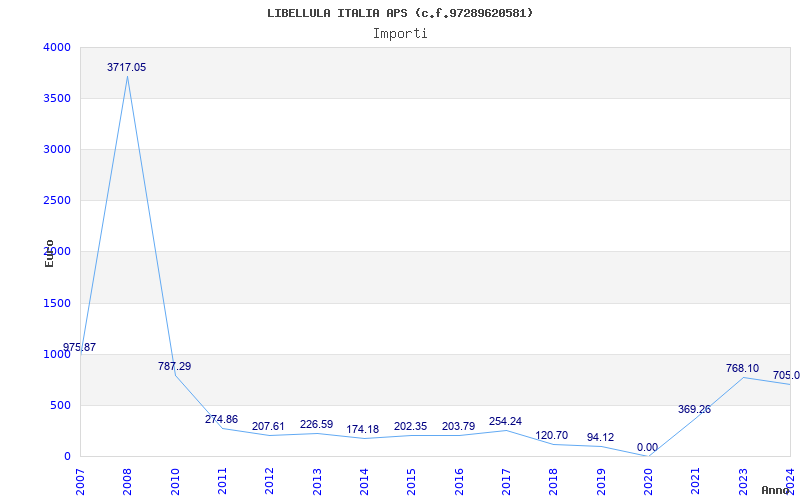Select the 2019 x-axis year label
This screenshot has height=500, width=800.
point(601,482)
